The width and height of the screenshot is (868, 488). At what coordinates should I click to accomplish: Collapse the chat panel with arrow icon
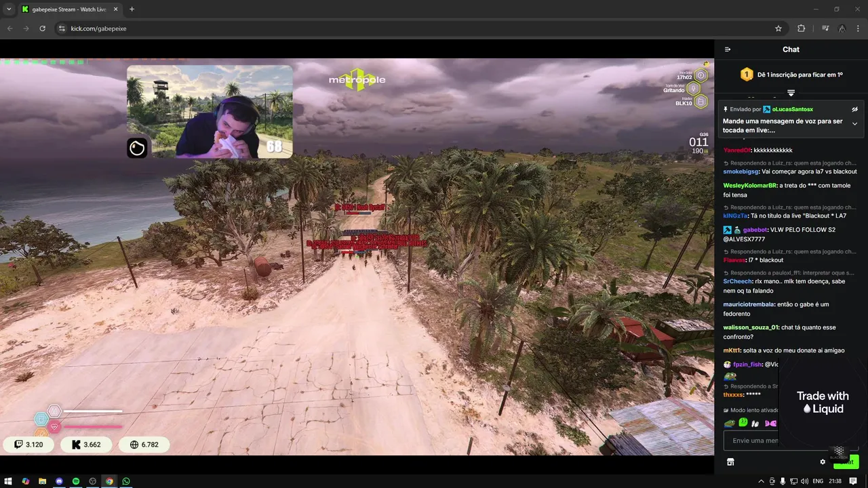[x=728, y=49]
